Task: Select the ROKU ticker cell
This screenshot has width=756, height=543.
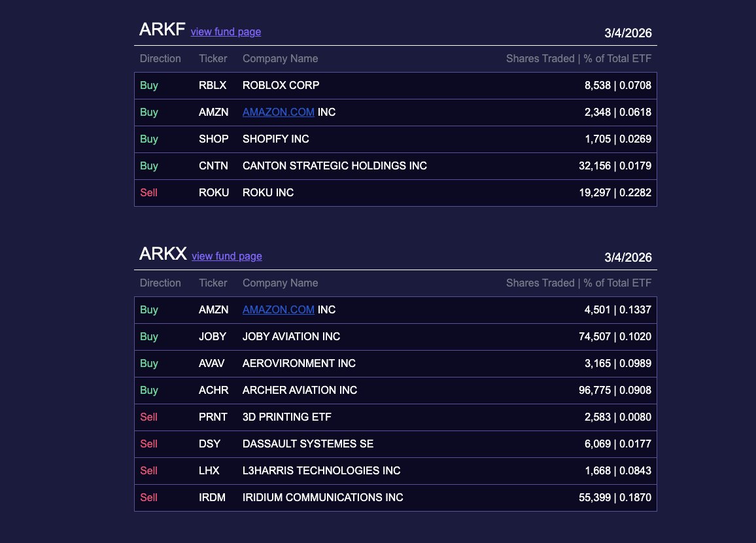Action: (x=214, y=192)
